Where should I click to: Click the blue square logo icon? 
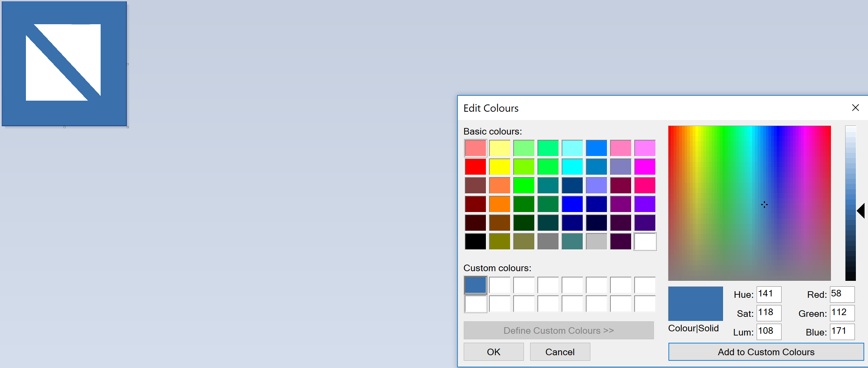[x=64, y=64]
